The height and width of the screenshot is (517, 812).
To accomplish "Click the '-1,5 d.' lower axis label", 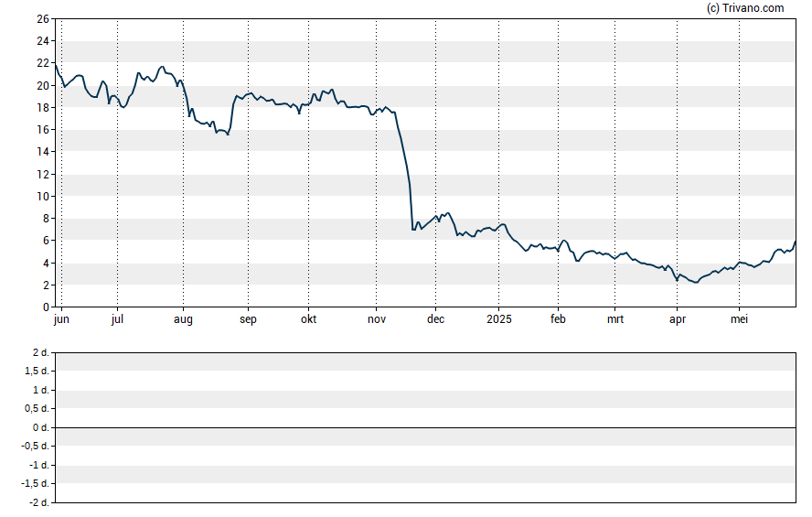I will [36, 483].
